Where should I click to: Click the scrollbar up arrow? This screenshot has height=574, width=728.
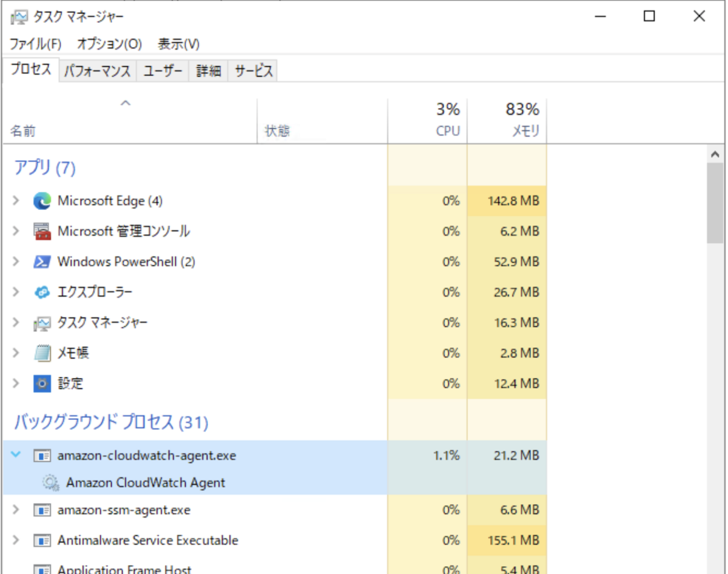click(716, 154)
